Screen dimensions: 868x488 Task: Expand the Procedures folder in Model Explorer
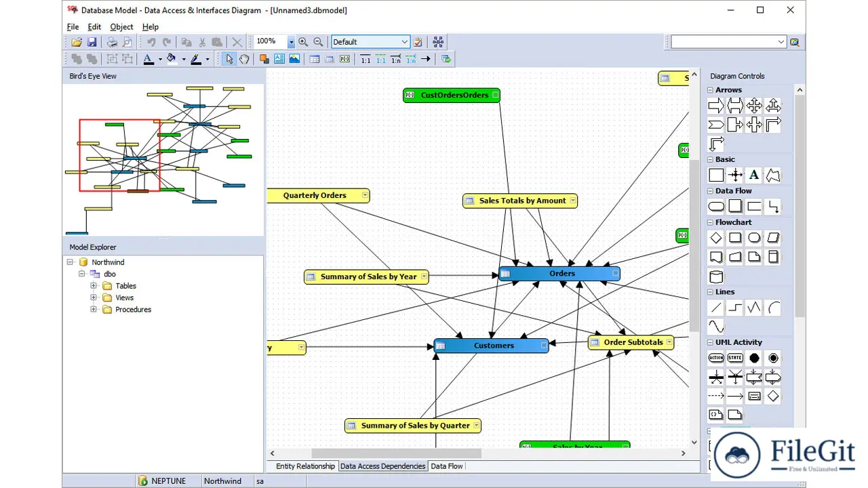click(94, 310)
